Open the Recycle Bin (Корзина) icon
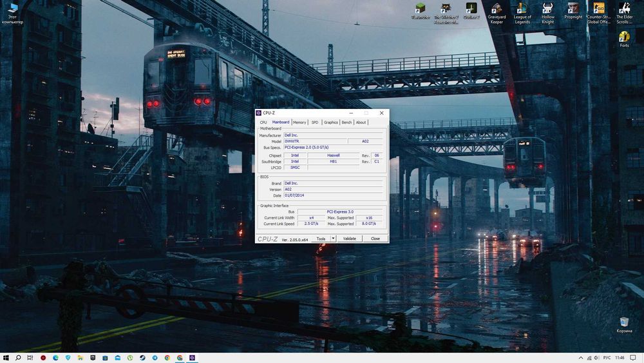 point(624,325)
